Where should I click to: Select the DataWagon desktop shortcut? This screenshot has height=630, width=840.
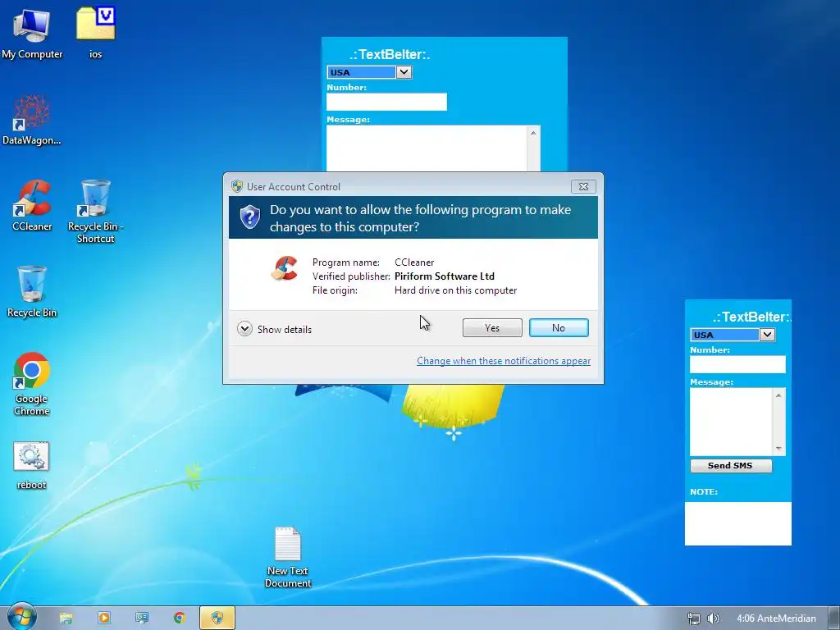click(32, 120)
